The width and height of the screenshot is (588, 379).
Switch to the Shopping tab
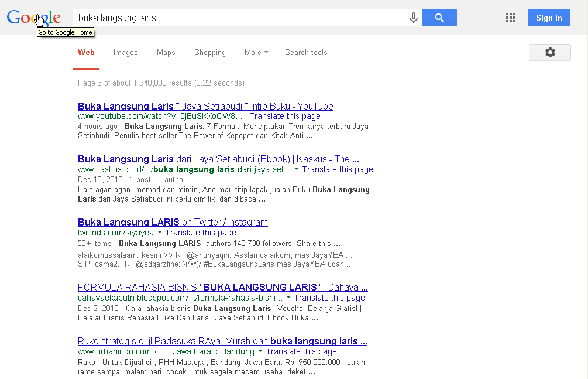pyautogui.click(x=209, y=53)
